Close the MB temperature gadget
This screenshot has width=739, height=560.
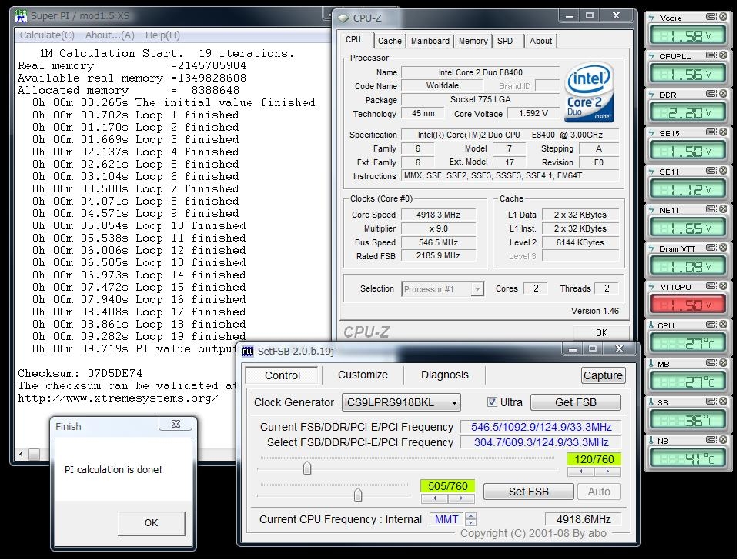(723, 363)
